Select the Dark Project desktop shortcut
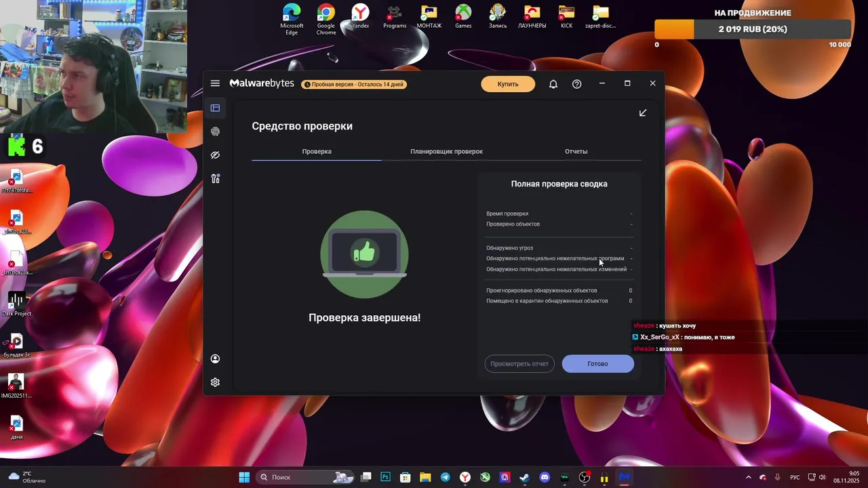Image resolution: width=868 pixels, height=488 pixels. [16, 304]
